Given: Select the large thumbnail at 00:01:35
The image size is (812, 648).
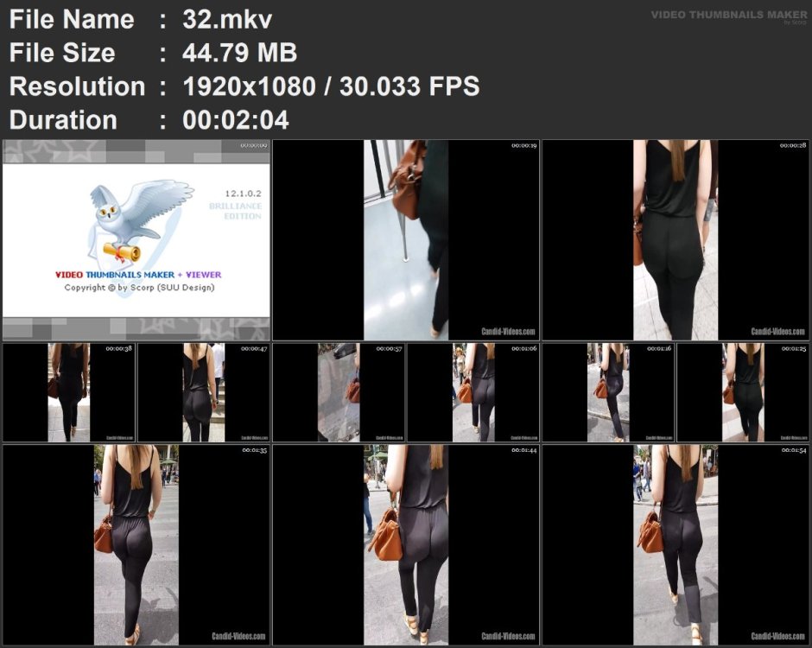Looking at the screenshot, I should point(136,545).
